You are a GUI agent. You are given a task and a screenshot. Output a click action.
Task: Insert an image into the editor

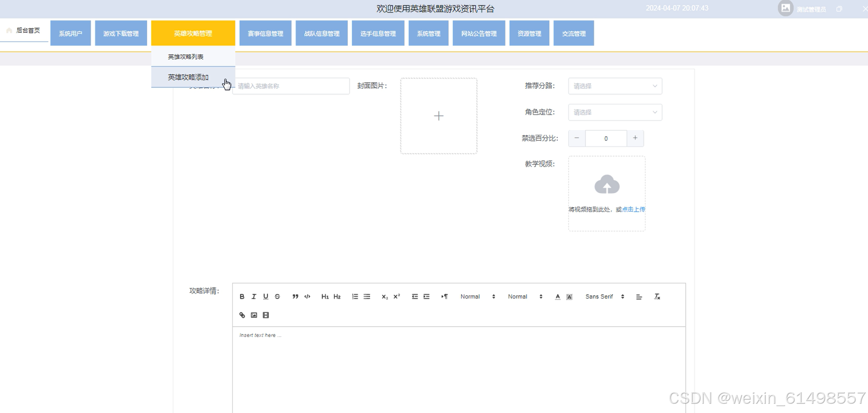[x=254, y=315]
